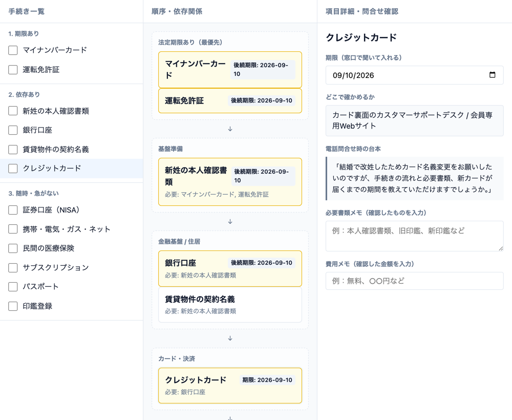This screenshot has height=420, width=512.
Task: Focus the 必要書類メモ text area
Action: (414, 236)
